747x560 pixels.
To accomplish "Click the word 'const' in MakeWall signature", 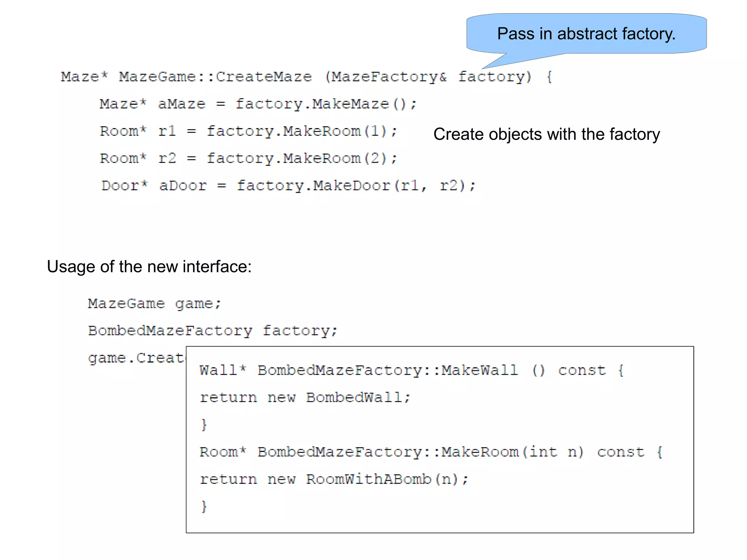I will point(582,371).
